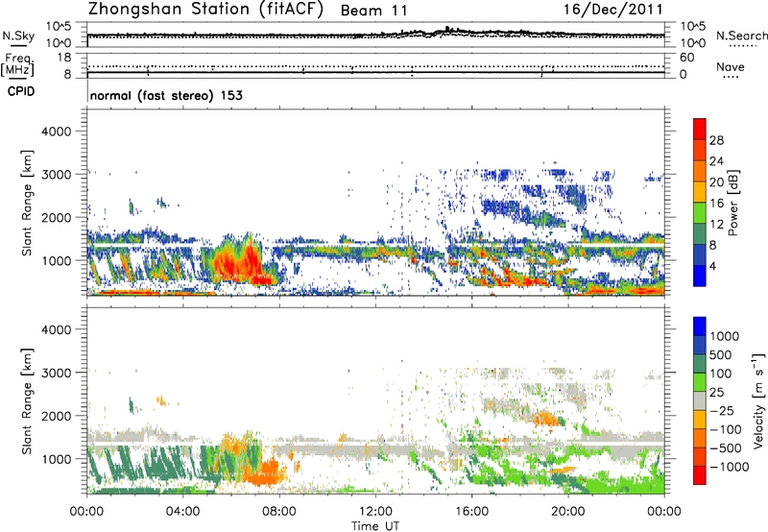Click velocity colorbar label '-500'
This screenshot has height=532, width=768.
725,448
